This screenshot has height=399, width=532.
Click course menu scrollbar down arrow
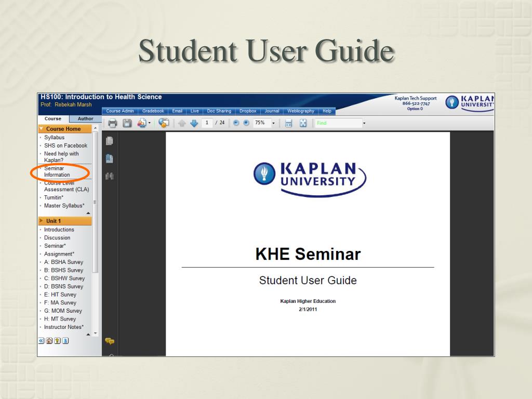pyautogui.click(x=96, y=334)
